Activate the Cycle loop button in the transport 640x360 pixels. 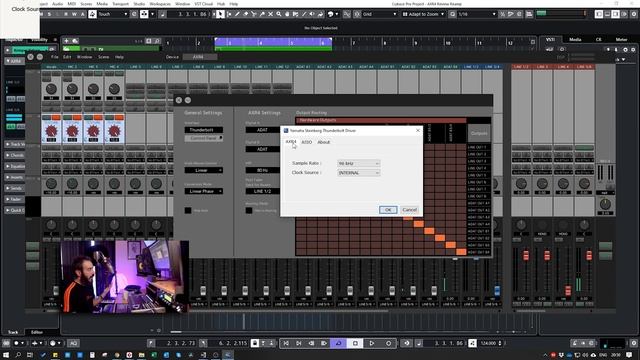tap(338, 343)
